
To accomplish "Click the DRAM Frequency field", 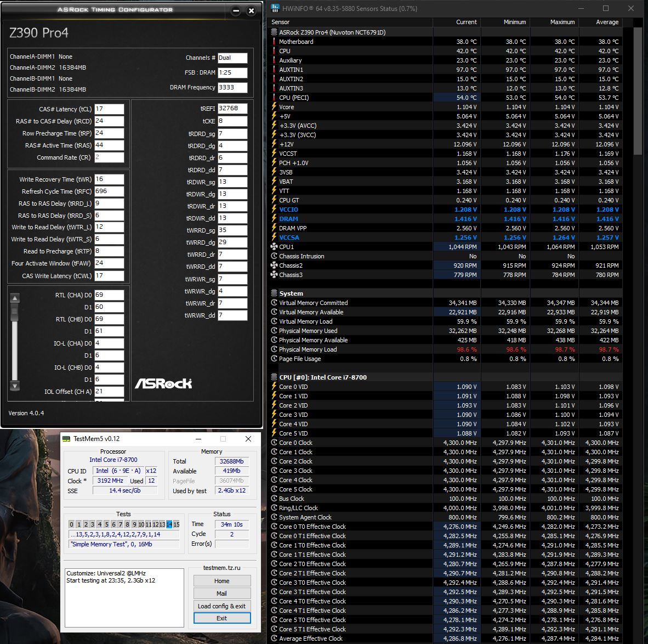I will tap(232, 87).
